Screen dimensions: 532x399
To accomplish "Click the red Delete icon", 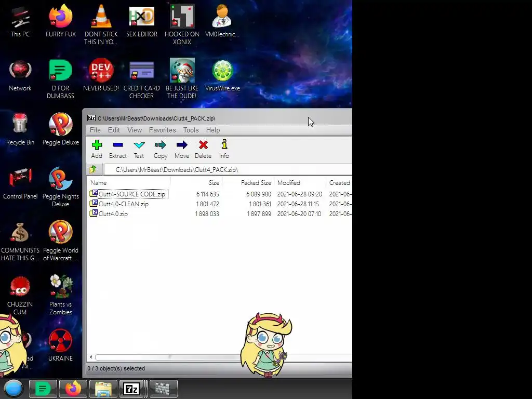I will click(x=203, y=149).
